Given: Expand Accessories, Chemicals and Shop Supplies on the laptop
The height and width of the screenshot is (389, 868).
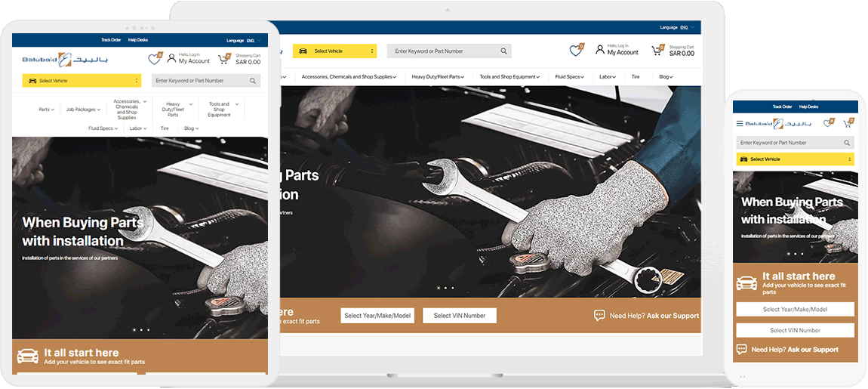Looking at the screenshot, I should [349, 77].
